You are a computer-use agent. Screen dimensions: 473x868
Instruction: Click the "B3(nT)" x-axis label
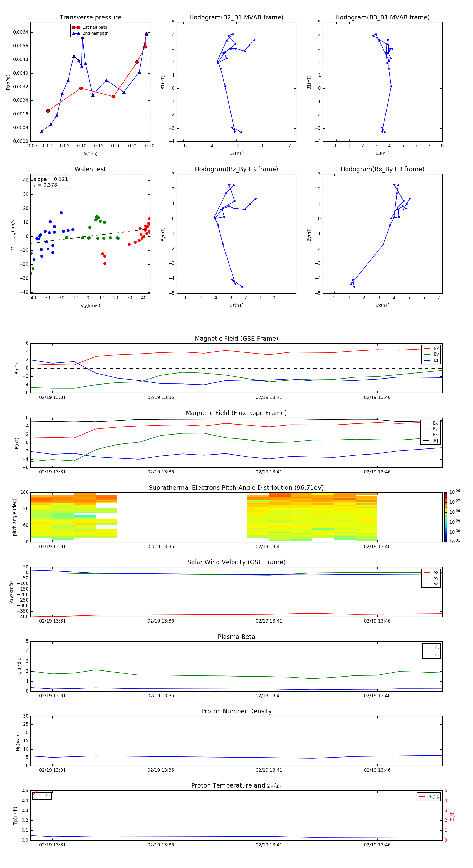point(382,153)
